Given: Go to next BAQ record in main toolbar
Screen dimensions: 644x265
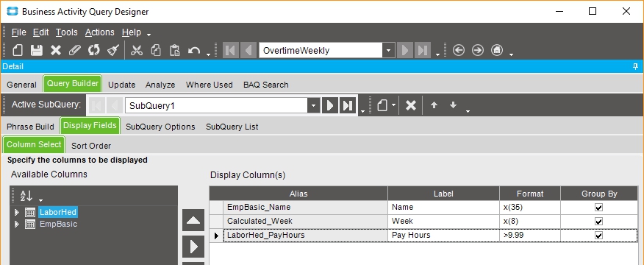Looking at the screenshot, I should [x=405, y=50].
